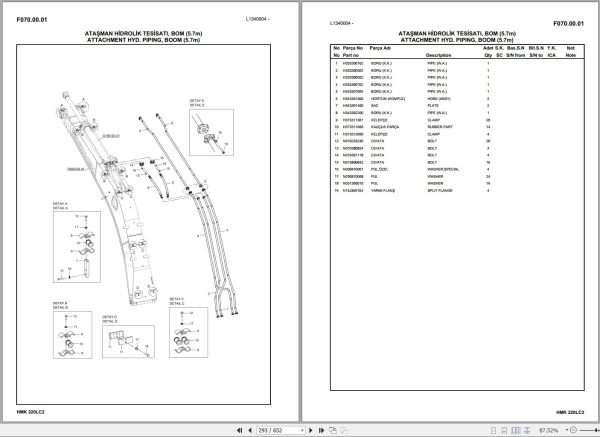The height and width of the screenshot is (437, 600).
Task: Click the 'Qty' column header
Action: (488, 55)
